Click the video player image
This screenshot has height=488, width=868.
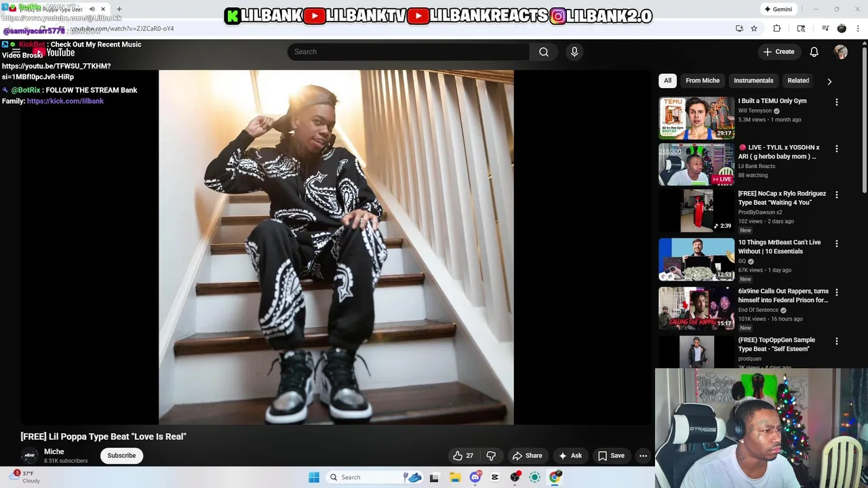pos(336,247)
